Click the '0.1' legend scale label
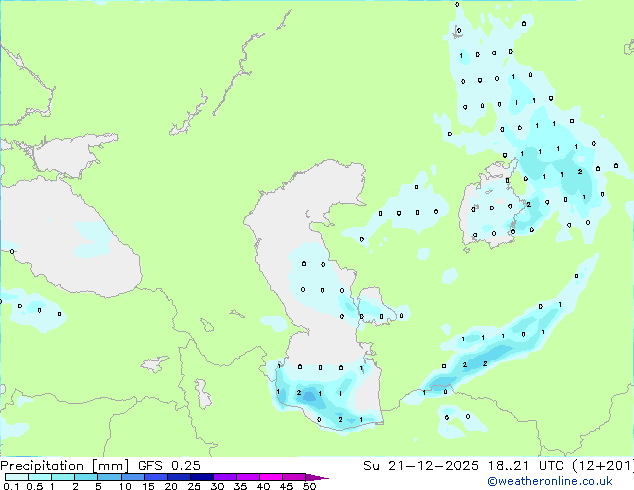Screen dimensions: 634x490 click(x=11, y=486)
